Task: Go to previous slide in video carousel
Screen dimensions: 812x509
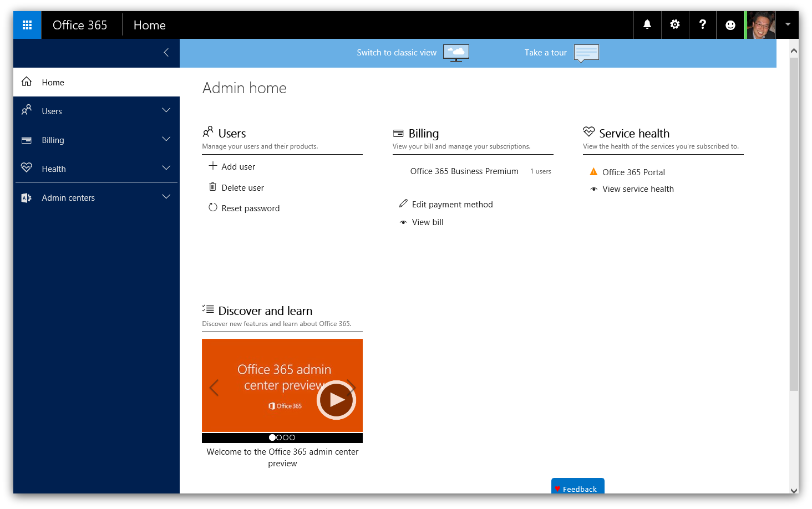Action: pyautogui.click(x=214, y=388)
